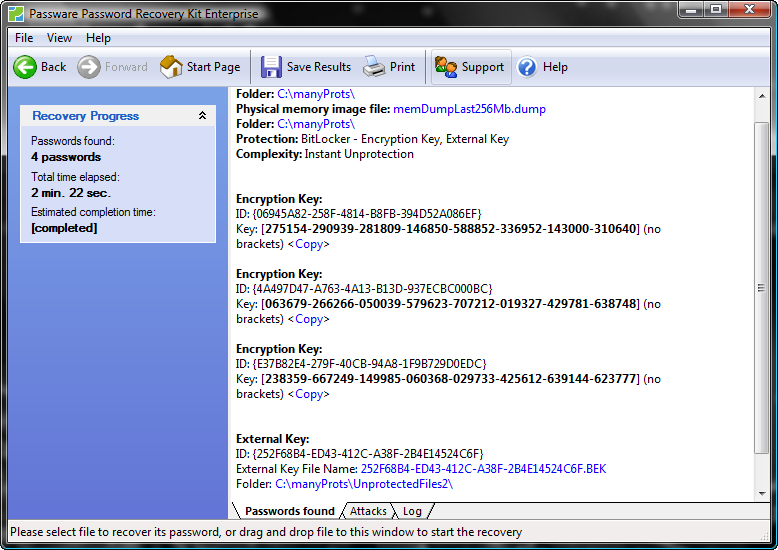Click the scrollbar down arrow
Viewport: 778px width, 550px height.
tap(762, 493)
